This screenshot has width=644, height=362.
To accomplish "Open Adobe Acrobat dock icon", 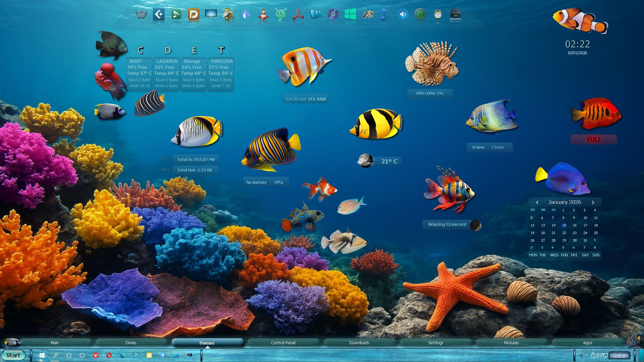I will [298, 14].
